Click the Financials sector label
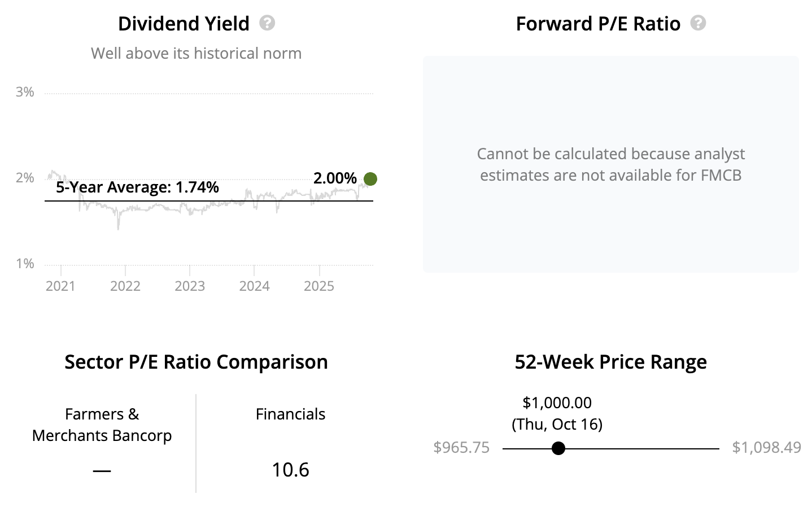The image size is (812, 507). pos(290,414)
